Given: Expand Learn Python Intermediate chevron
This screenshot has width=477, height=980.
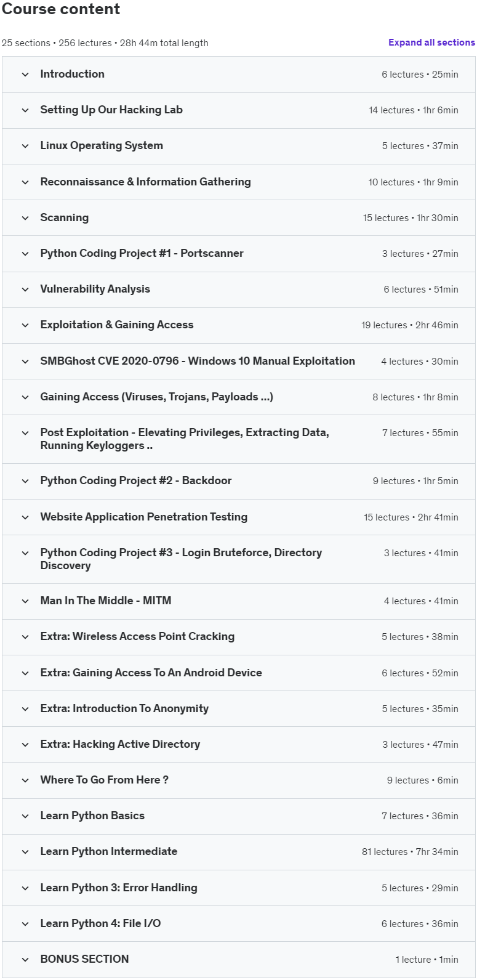Looking at the screenshot, I should tap(25, 852).
